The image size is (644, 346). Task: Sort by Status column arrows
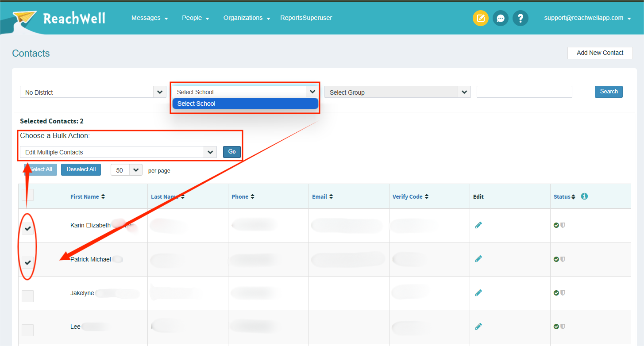573,197
